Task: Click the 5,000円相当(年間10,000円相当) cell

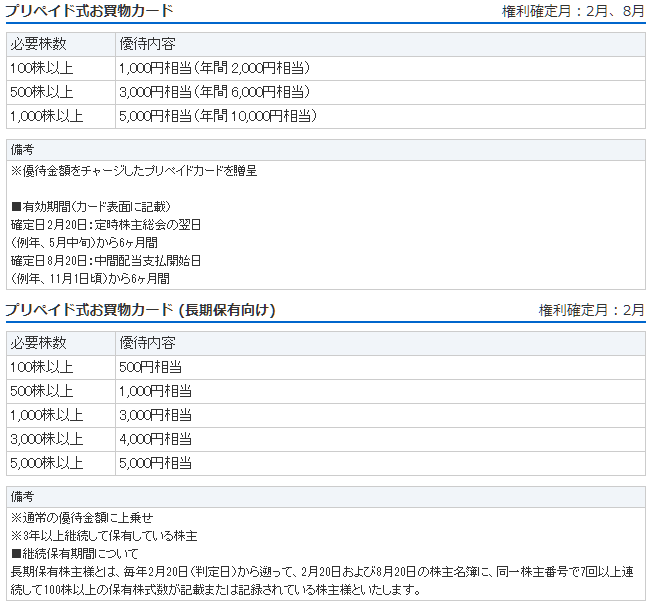Action: 380,116
